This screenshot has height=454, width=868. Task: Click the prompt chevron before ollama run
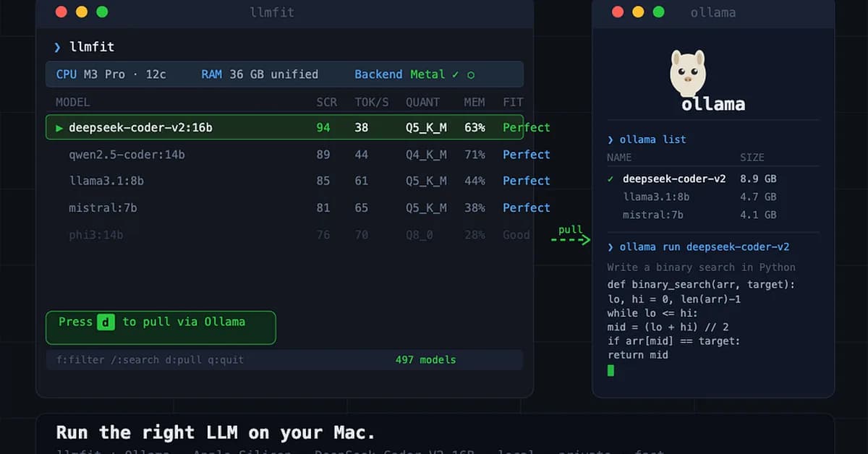610,247
